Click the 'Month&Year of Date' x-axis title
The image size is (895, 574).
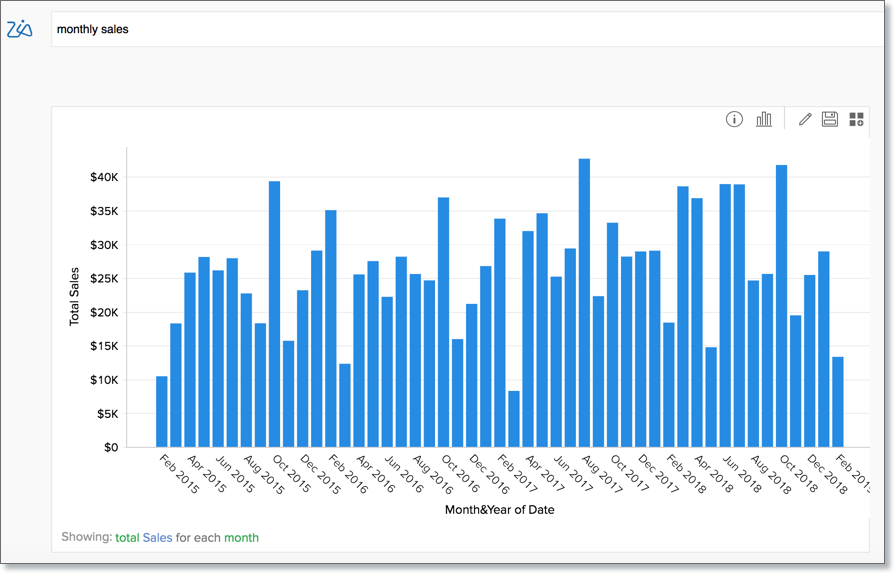pos(499,510)
